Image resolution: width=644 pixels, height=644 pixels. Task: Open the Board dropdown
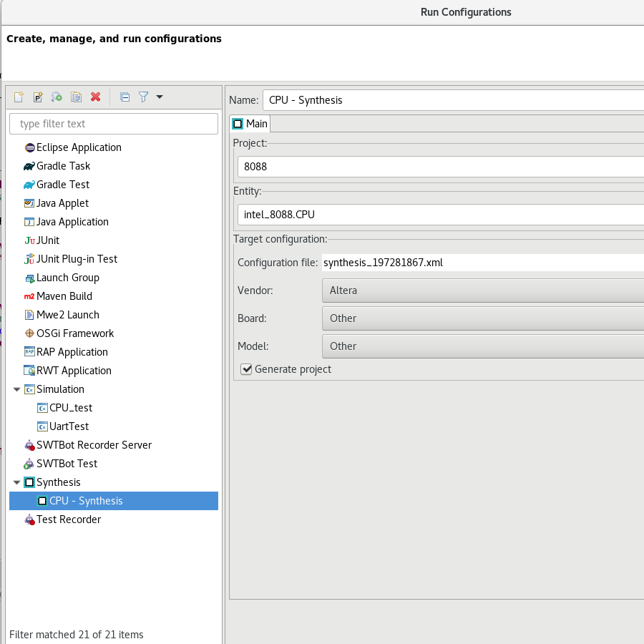(483, 318)
